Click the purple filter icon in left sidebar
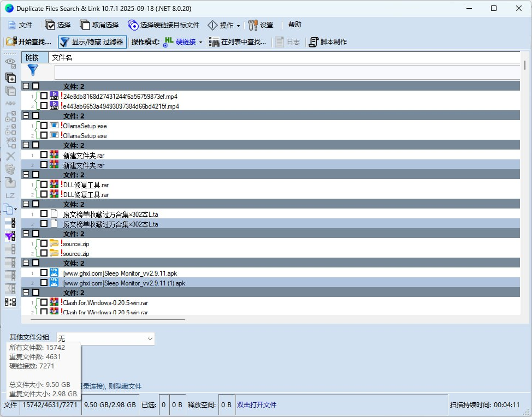 [10, 236]
